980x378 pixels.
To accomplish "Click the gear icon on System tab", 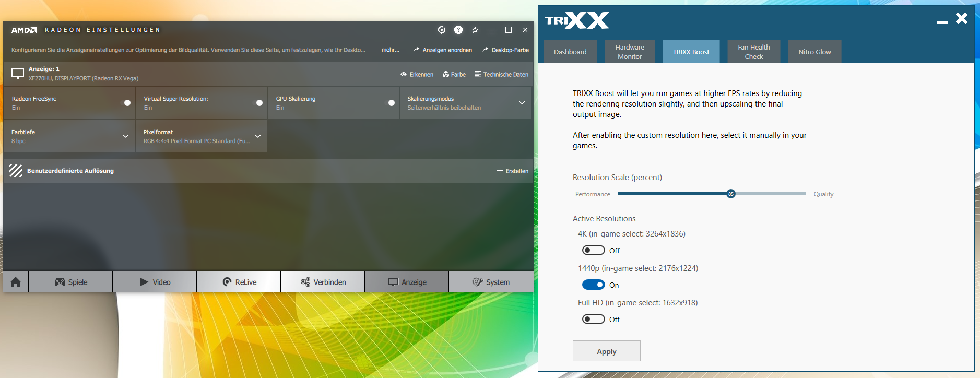I will pos(478,282).
